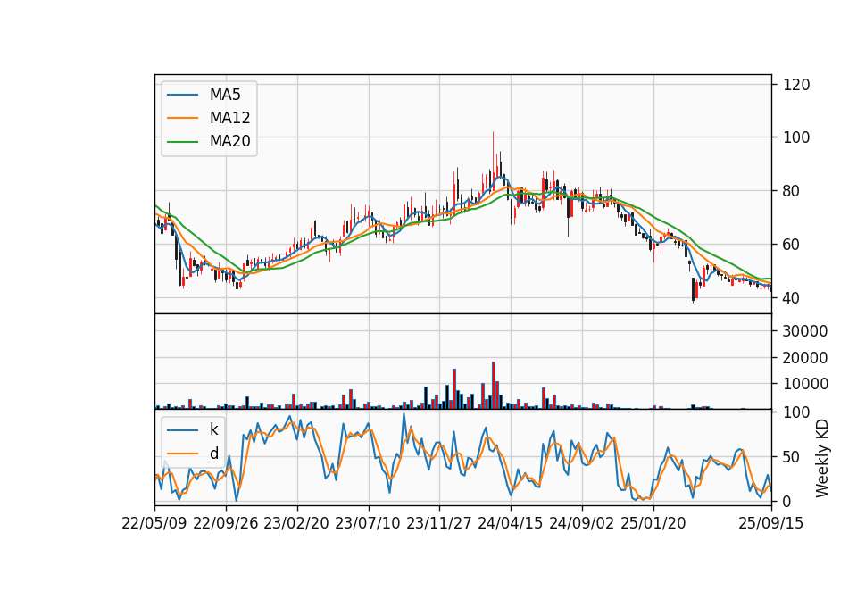Image resolution: width=857 pixels, height=616 pixels.
Task: Click the 120 price axis value
Action: pyautogui.click(x=796, y=85)
